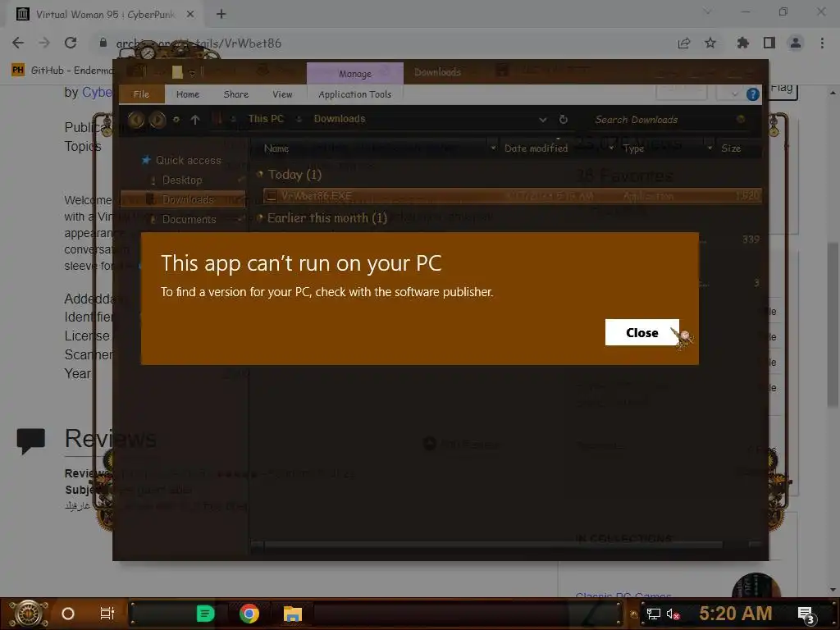Open the Start menu gear button
The image size is (840, 630).
[x=29, y=614]
